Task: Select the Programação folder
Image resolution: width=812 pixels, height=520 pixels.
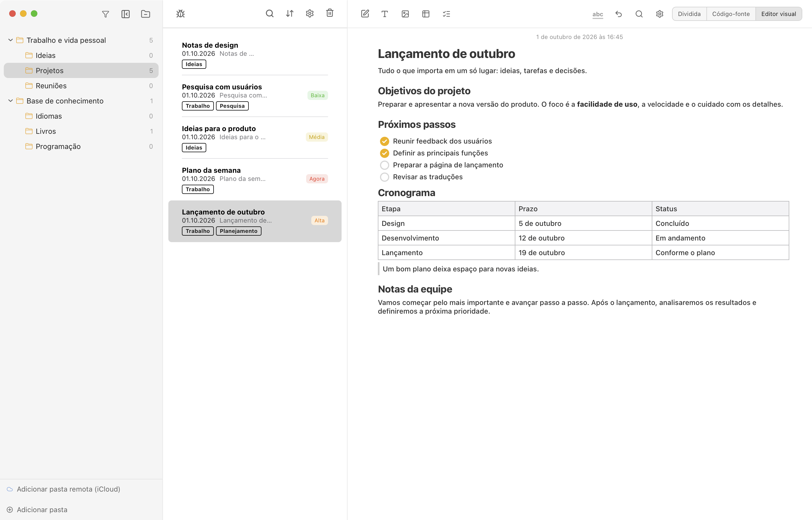Action: pyautogui.click(x=81, y=147)
